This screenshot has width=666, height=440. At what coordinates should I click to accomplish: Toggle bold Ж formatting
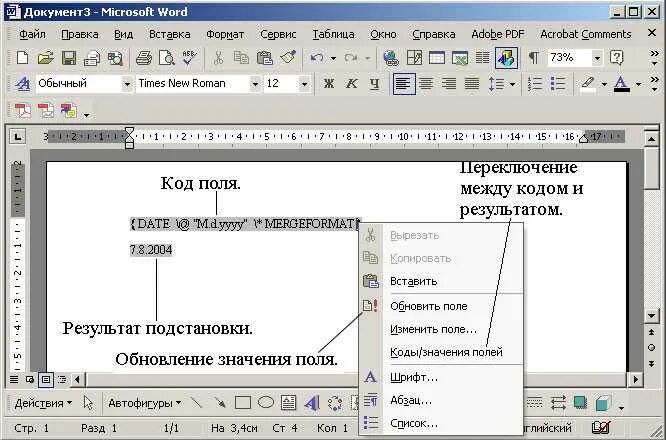point(329,84)
